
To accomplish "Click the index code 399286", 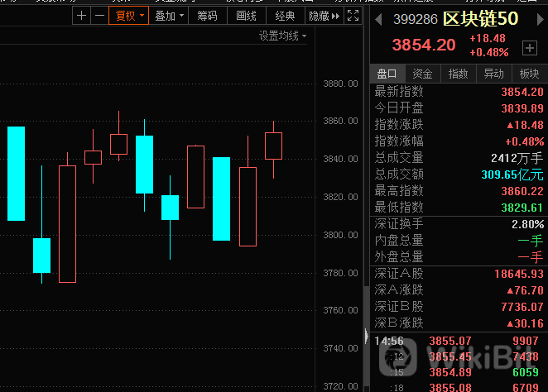I will (x=416, y=20).
